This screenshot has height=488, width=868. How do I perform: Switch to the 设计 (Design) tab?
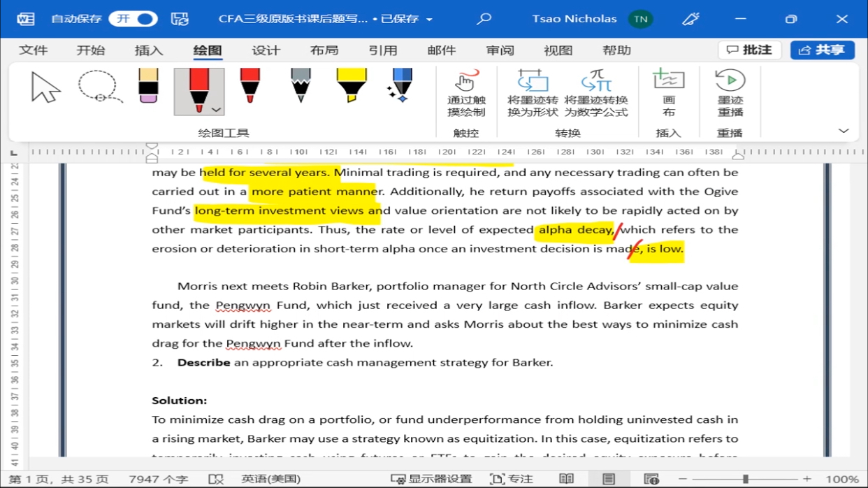coord(266,50)
